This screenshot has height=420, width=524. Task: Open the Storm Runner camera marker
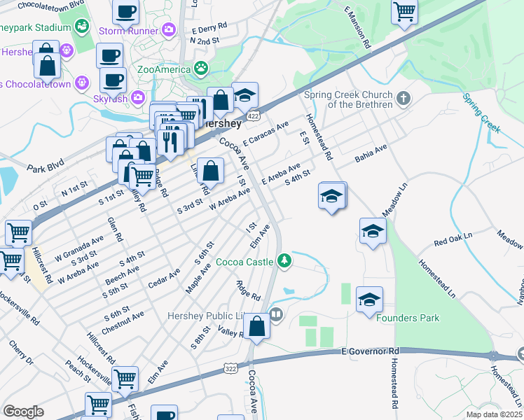coord(170,30)
